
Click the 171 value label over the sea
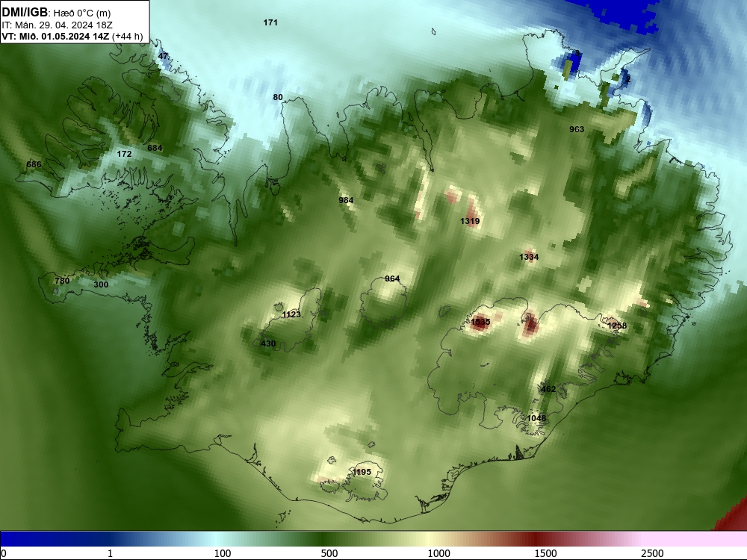click(x=270, y=22)
